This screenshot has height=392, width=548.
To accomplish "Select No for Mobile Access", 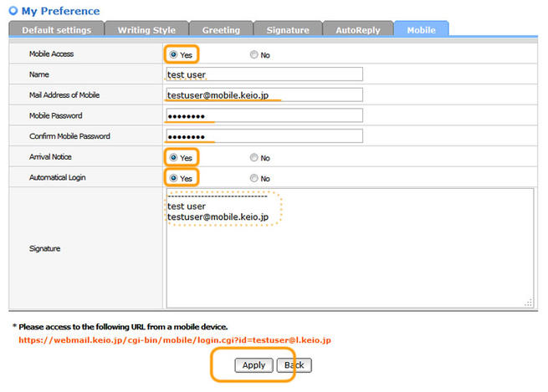I will [x=254, y=54].
